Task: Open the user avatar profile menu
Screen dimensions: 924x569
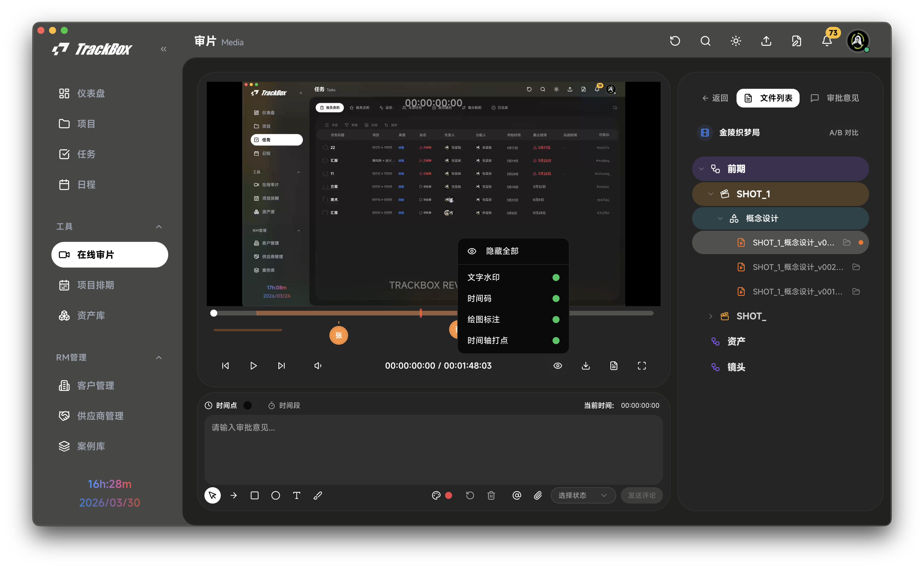Action: (x=858, y=41)
